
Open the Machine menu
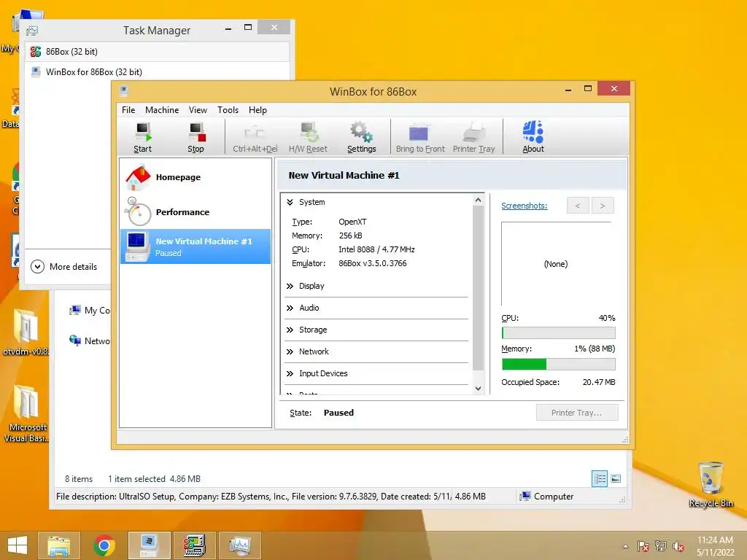pos(162,110)
